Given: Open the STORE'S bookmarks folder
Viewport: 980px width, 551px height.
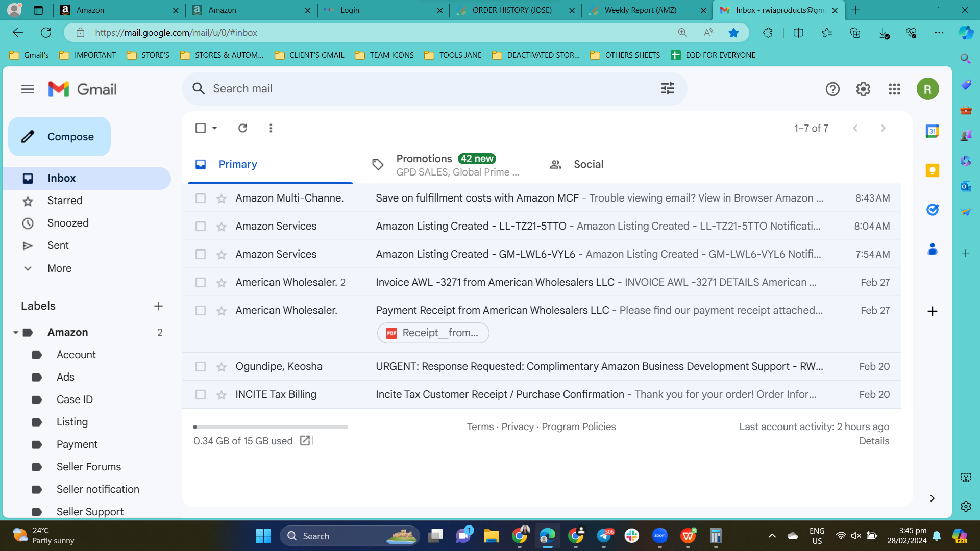Looking at the screenshot, I should click(x=148, y=55).
